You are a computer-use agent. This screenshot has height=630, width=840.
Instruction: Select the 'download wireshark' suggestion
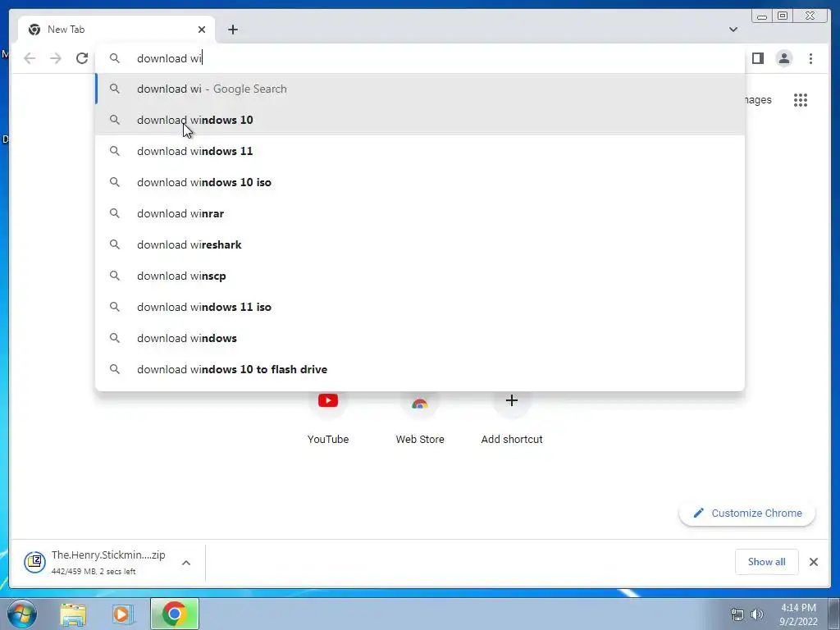click(x=420, y=244)
